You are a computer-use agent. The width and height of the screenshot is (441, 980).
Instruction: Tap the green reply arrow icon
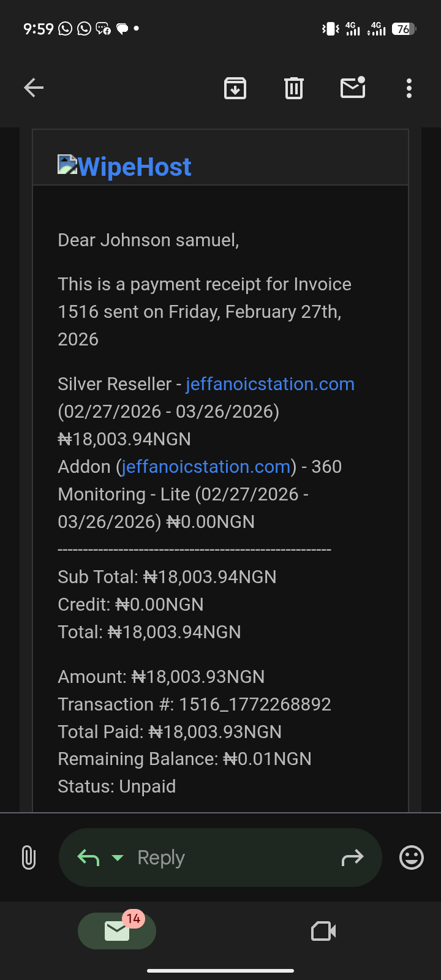(88, 858)
